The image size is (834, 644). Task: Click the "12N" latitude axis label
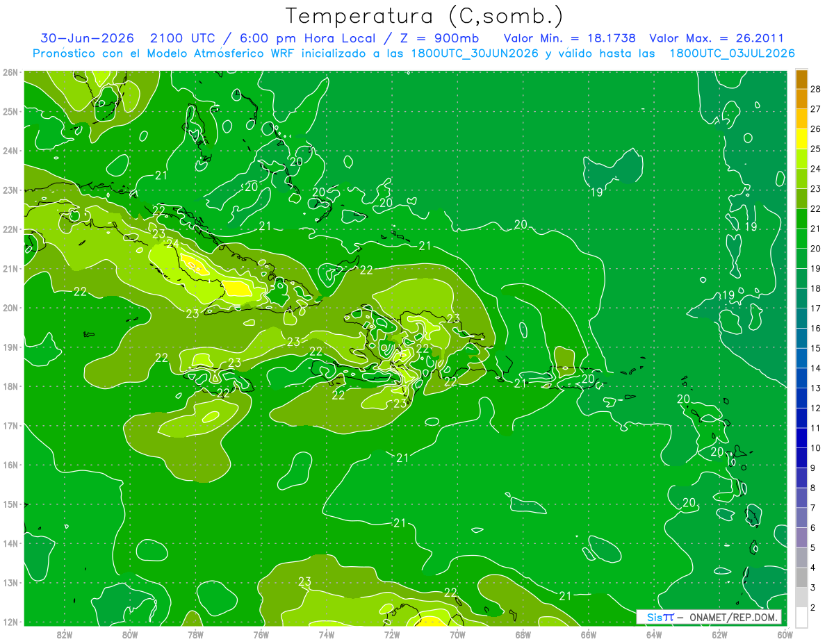[10, 622]
